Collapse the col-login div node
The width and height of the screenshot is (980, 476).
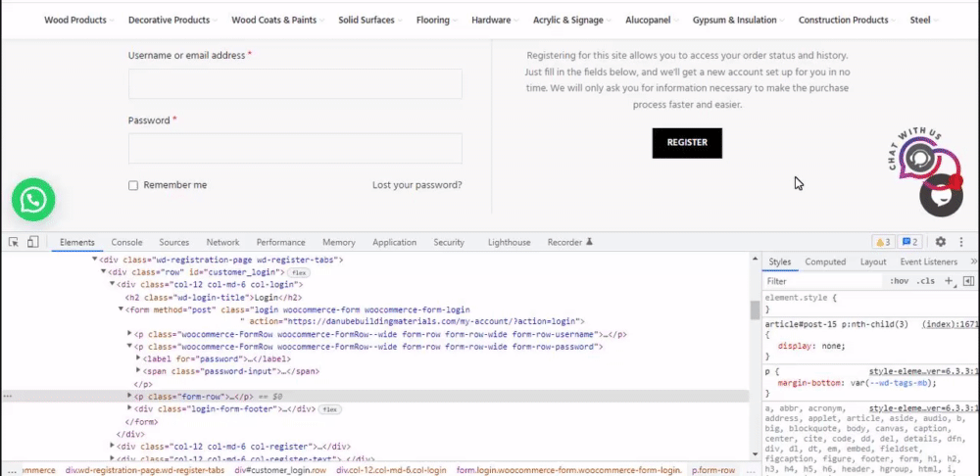pyautogui.click(x=113, y=284)
